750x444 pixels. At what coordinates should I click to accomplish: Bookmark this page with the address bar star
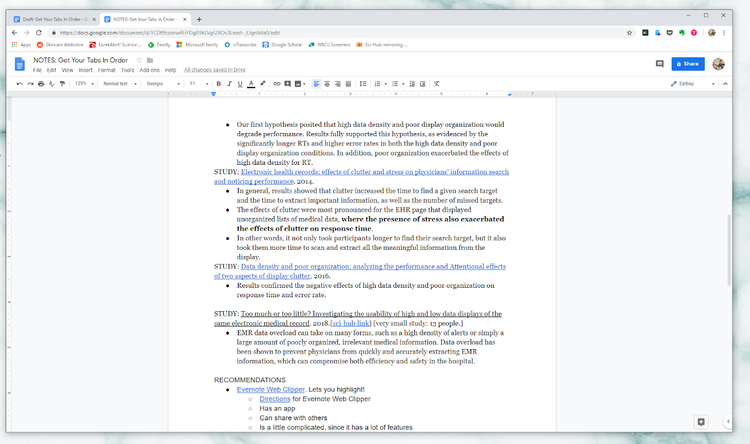629,33
